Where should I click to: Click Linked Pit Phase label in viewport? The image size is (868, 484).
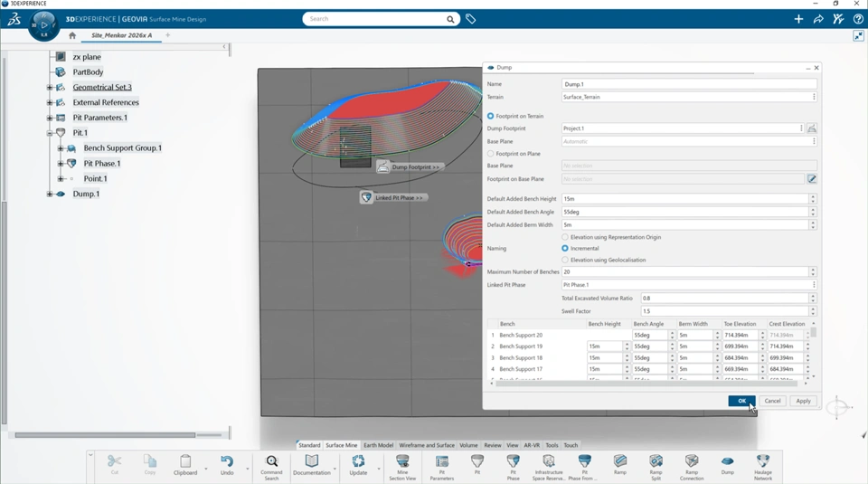(399, 198)
